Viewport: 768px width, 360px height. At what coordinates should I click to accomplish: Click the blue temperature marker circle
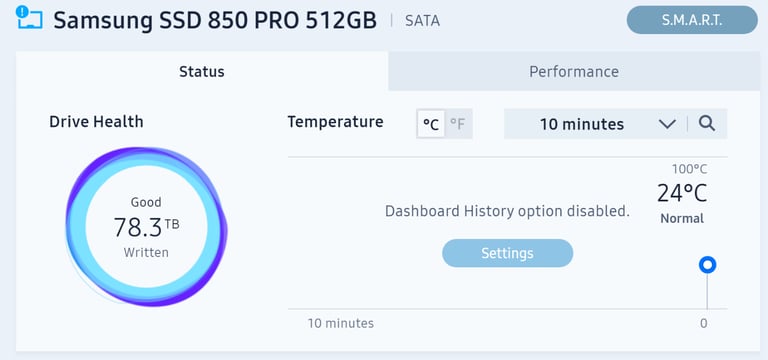707,265
